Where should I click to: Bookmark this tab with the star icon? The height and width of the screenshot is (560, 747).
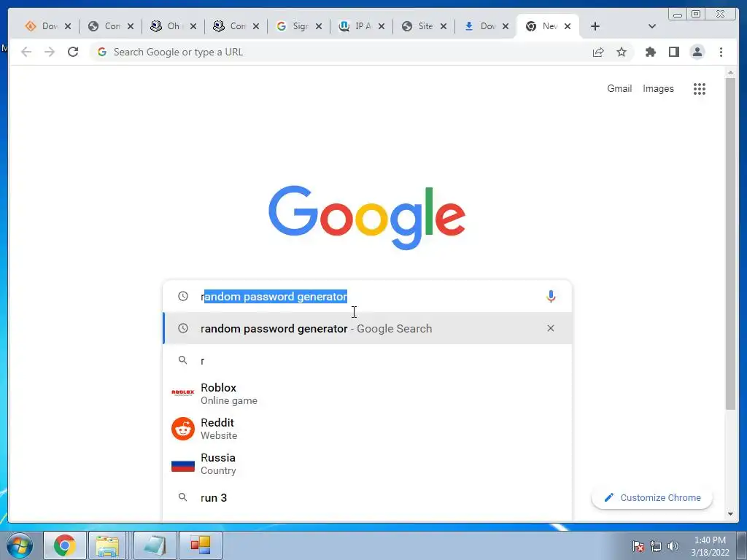click(x=622, y=52)
